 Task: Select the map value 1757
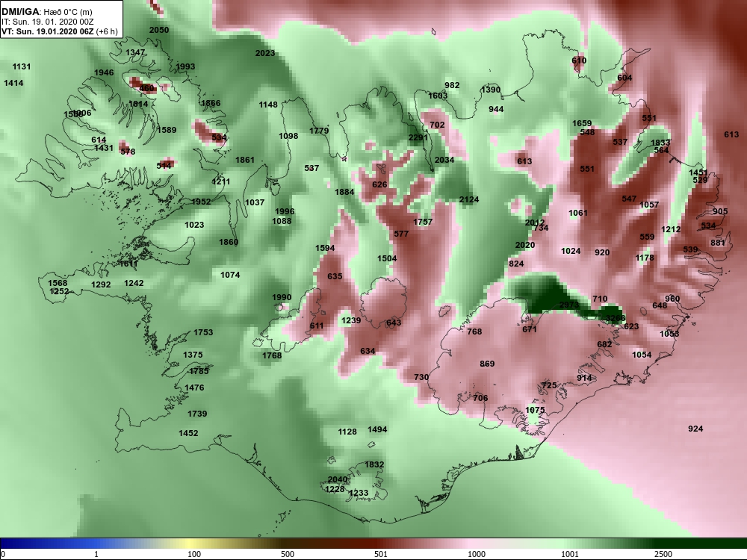[423, 222]
